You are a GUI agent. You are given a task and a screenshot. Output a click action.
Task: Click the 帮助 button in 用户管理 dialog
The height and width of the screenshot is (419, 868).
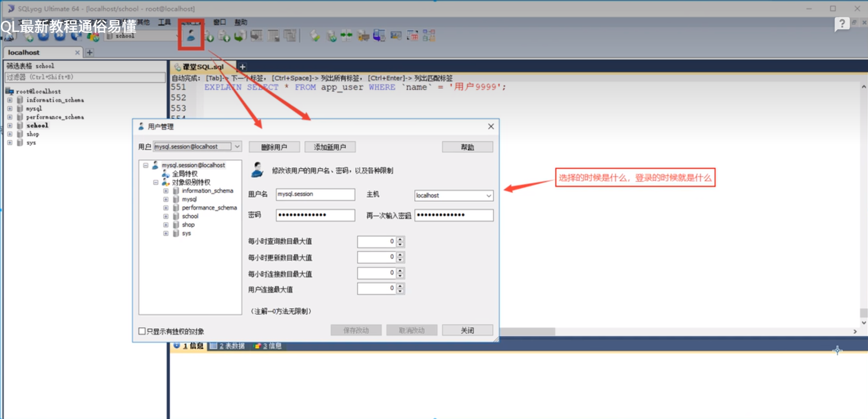467,147
